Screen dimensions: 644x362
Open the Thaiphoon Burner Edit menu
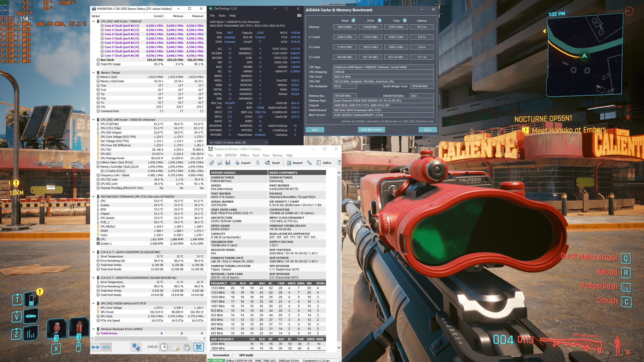tap(219, 155)
